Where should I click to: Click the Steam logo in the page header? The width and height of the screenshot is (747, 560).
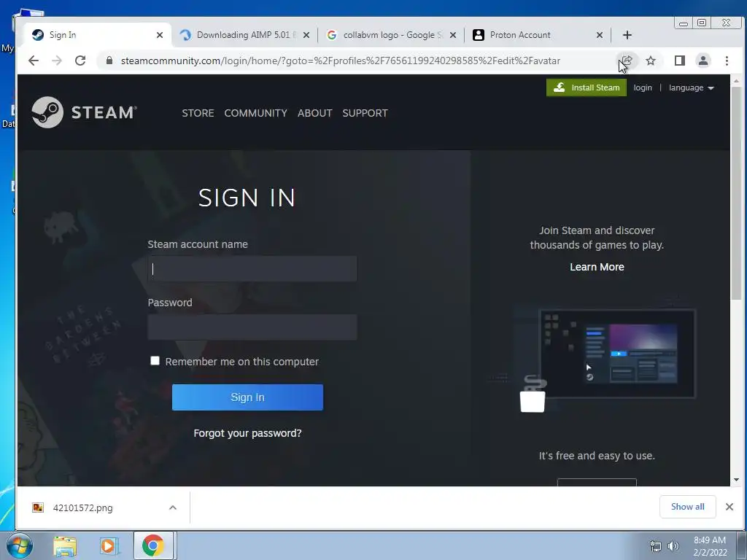pos(84,112)
